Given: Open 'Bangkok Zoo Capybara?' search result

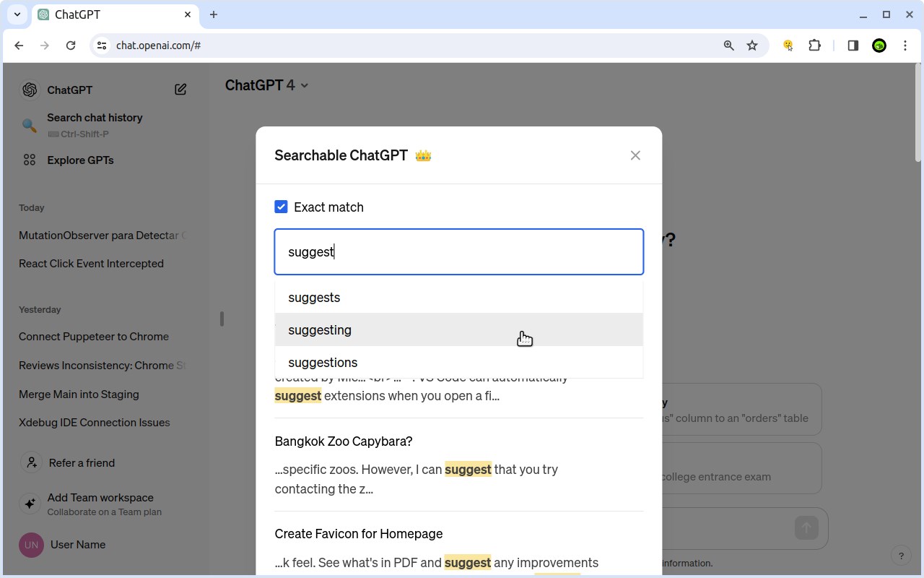Looking at the screenshot, I should 344,441.
